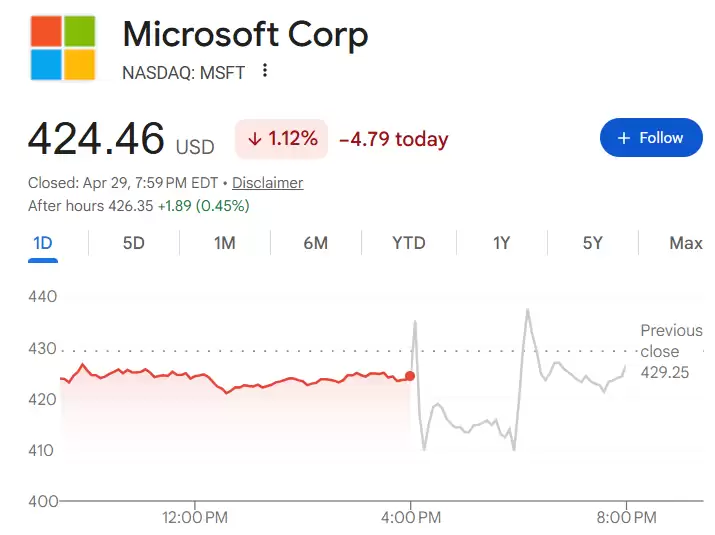Click the red down-arrow percentage badge

click(x=282, y=139)
